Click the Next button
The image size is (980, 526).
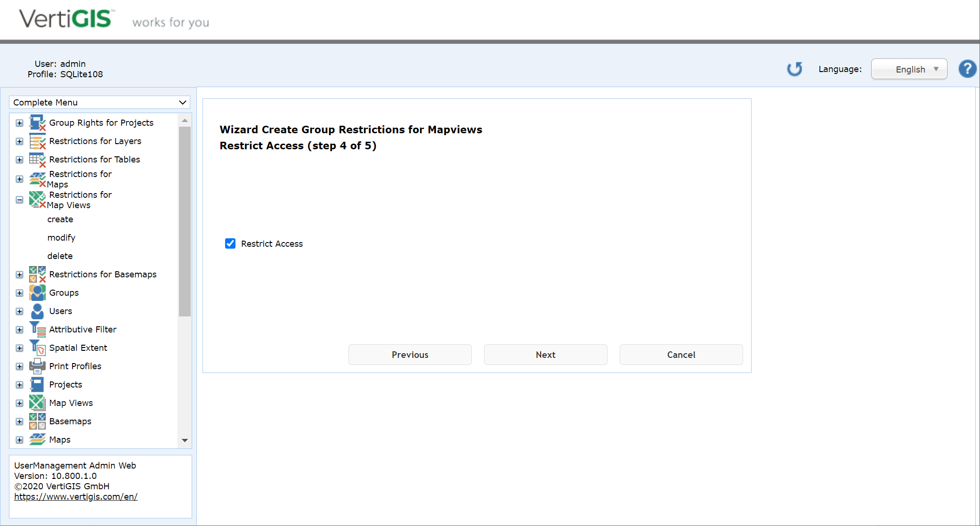[x=545, y=355]
